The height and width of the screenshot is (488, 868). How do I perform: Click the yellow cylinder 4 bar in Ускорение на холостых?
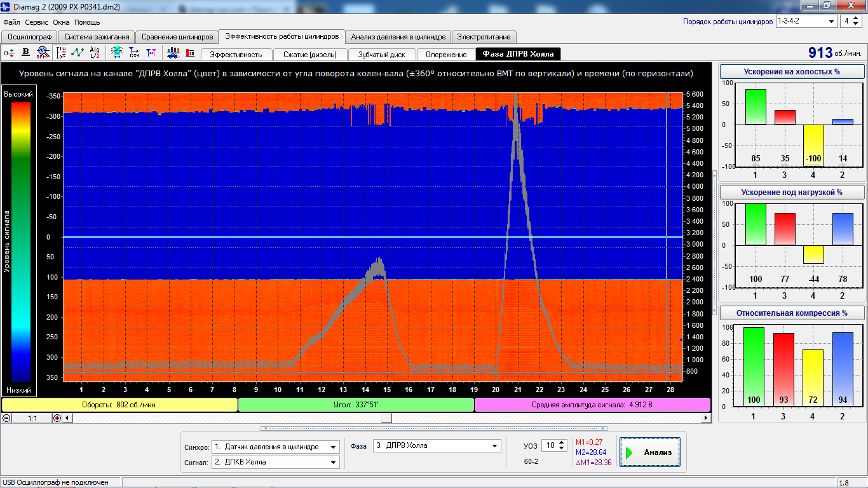pyautogui.click(x=813, y=146)
